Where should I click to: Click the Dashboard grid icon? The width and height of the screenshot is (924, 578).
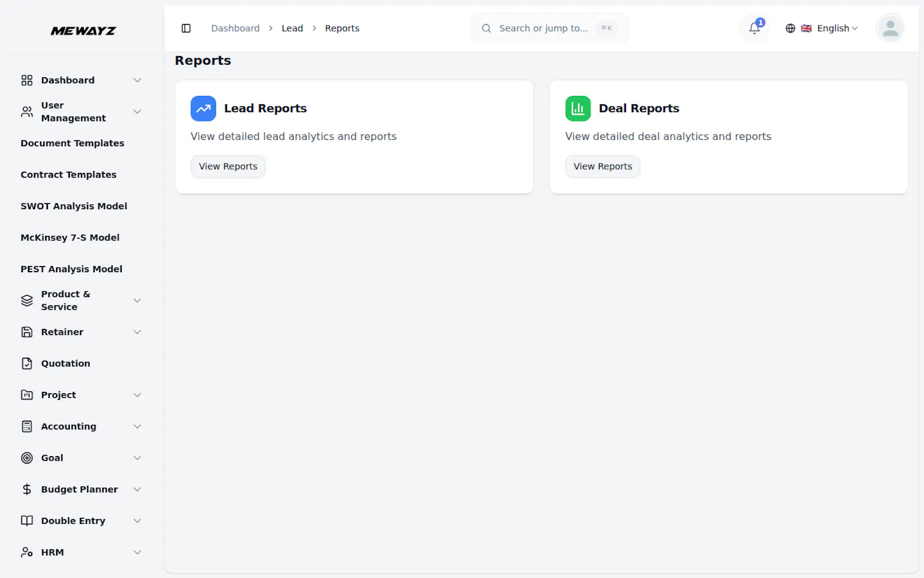tap(27, 80)
